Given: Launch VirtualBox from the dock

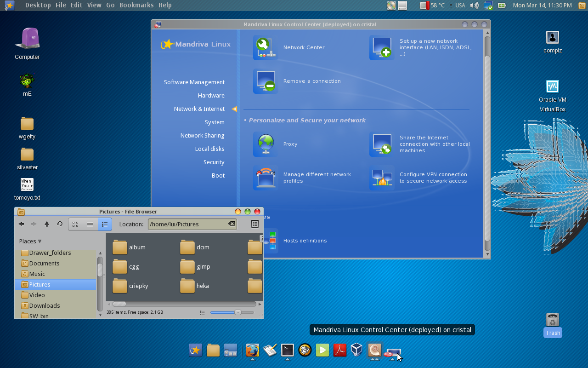Looking at the screenshot, I should (357, 351).
